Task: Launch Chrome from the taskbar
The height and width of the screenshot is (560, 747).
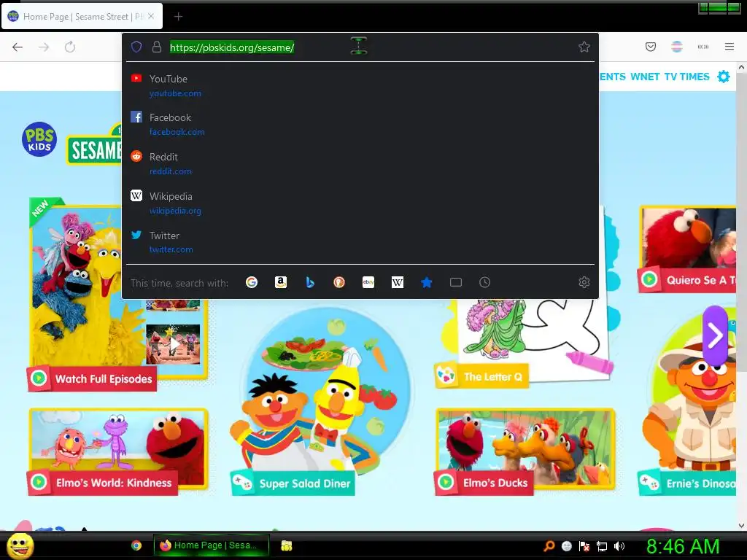Action: tap(136, 545)
